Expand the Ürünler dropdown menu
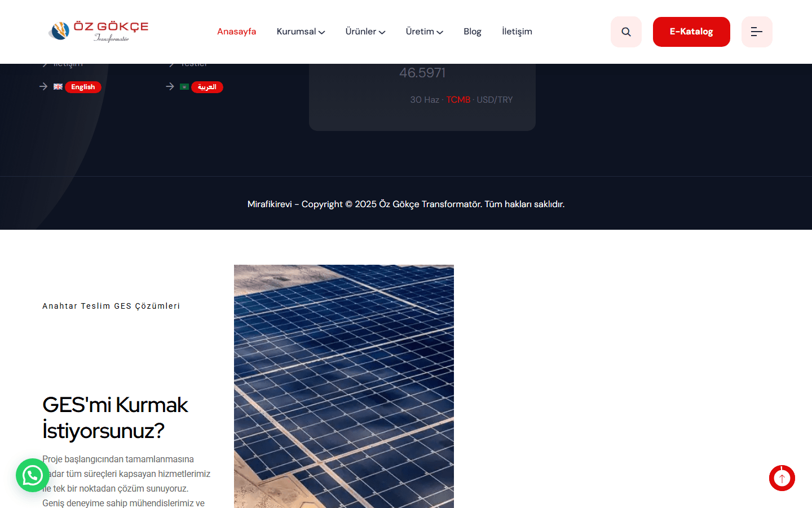The width and height of the screenshot is (812, 508). pos(365,32)
